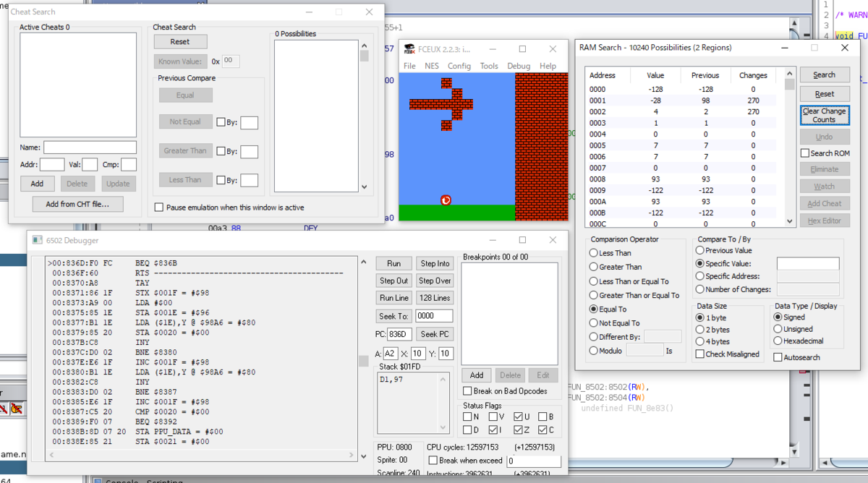Image resolution: width=868 pixels, height=483 pixels.
Task: Click Add button under Breakpoints list
Action: 477,375
